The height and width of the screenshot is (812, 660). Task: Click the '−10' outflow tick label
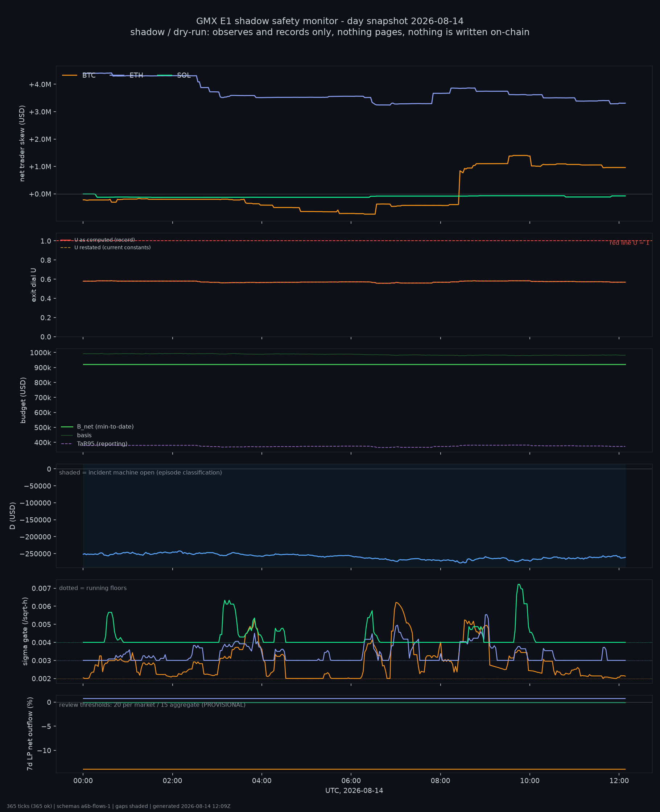(x=45, y=750)
